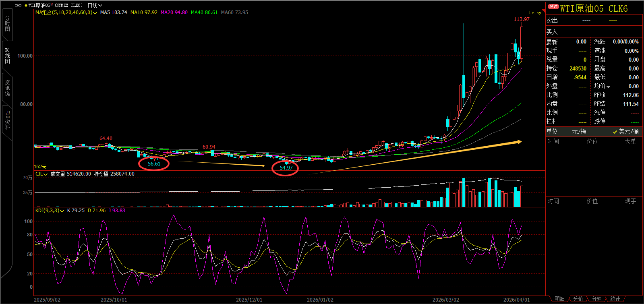This screenshot has height=304, width=644.
Task: Open the CJL volume indicator dropdown
Action: point(46,174)
